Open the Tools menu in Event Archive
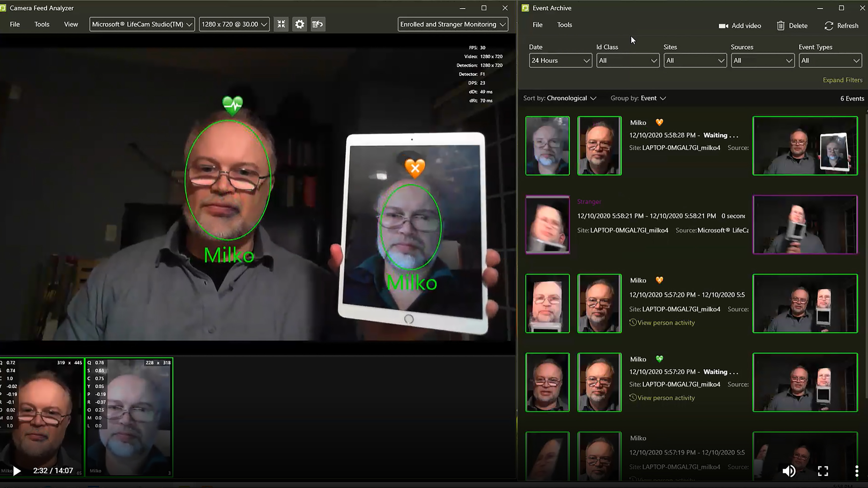Image resolution: width=868 pixels, height=488 pixels. 564,25
